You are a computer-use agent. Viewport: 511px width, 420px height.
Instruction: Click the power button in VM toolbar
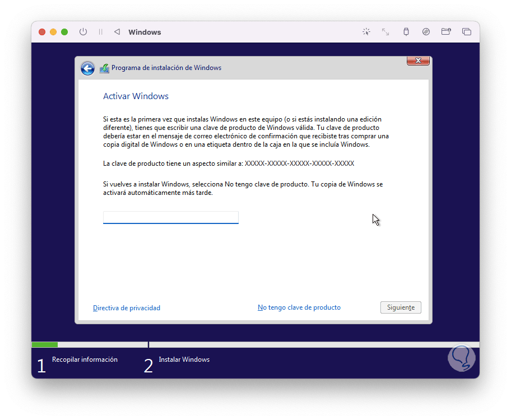click(83, 31)
